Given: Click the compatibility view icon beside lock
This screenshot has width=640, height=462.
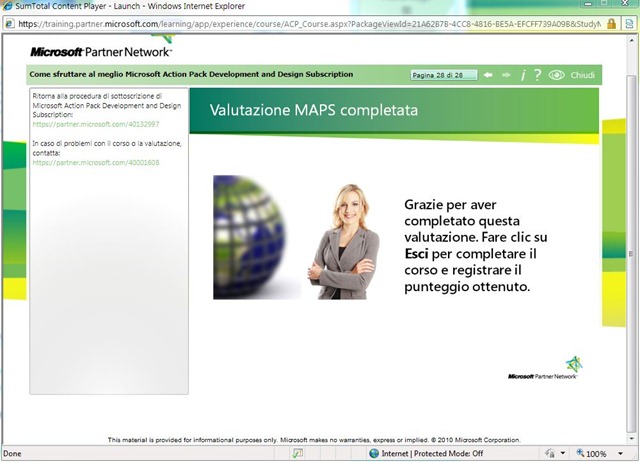Looking at the screenshot, I should tap(629, 24).
